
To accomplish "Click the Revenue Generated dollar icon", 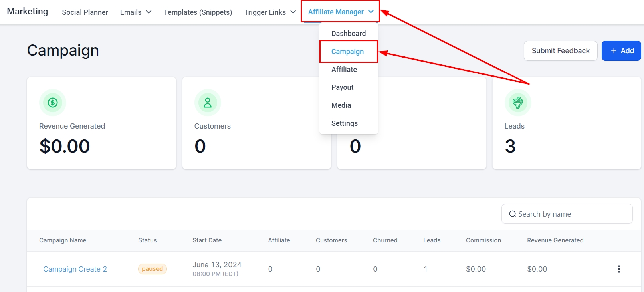I will coord(53,103).
